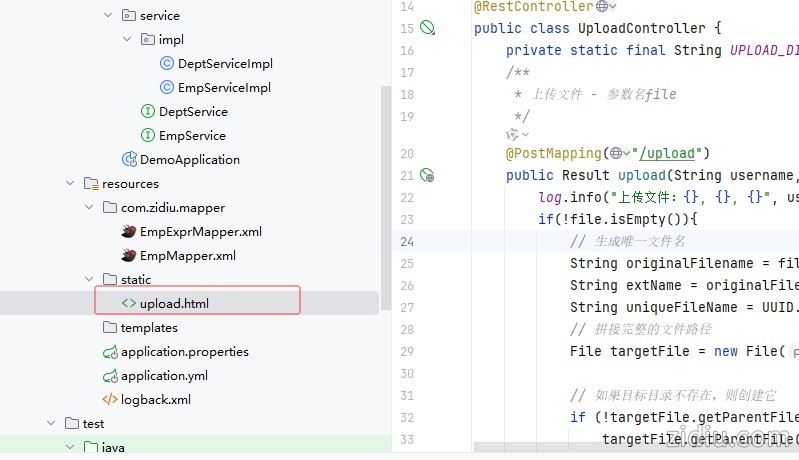Viewport: 799px width, 460px height.
Task: Open EmpExprMapper.xml file
Action: (200, 231)
